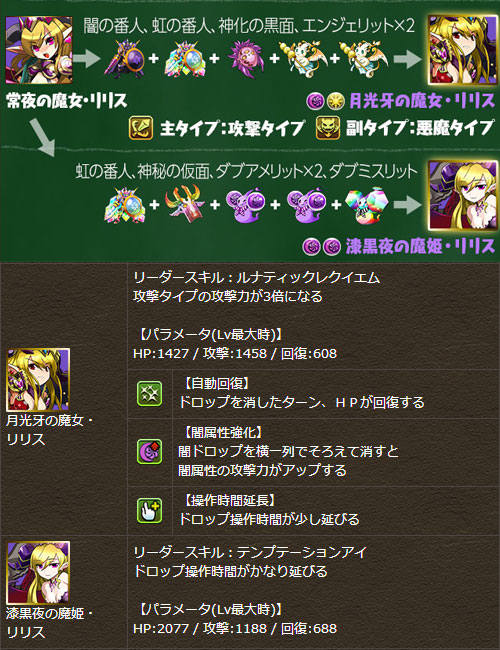
Task: Click the 闇の番人 dark keeper material icon
Action: (x=124, y=58)
